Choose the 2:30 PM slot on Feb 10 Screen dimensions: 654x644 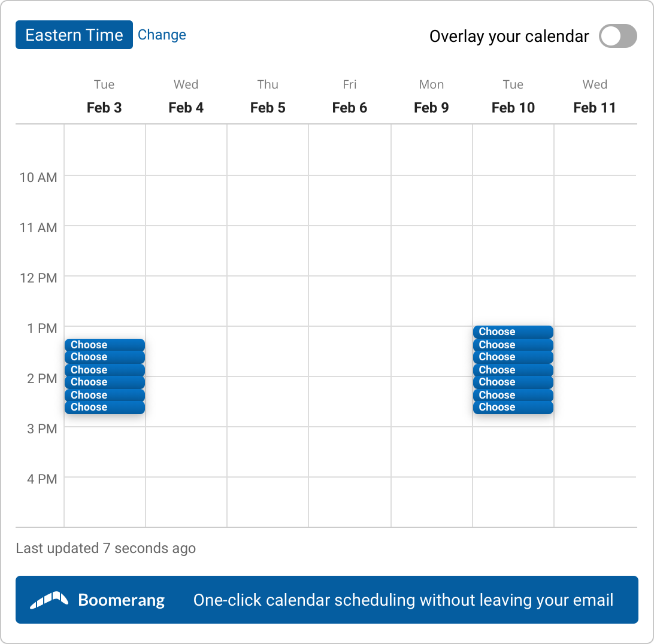(x=513, y=408)
